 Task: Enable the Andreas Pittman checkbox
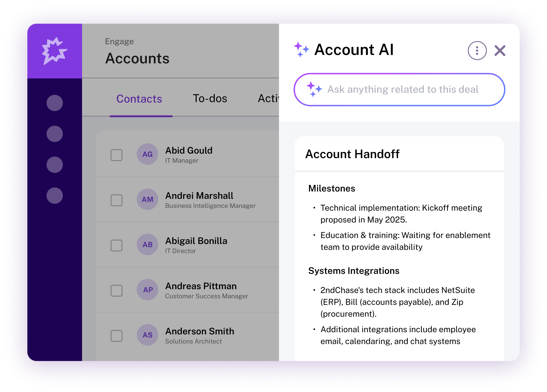tap(116, 290)
